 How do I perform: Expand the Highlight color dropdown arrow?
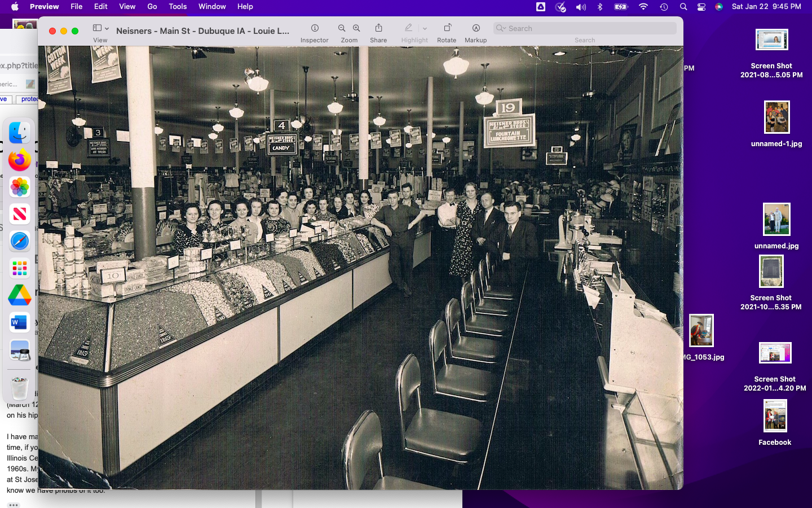425,28
